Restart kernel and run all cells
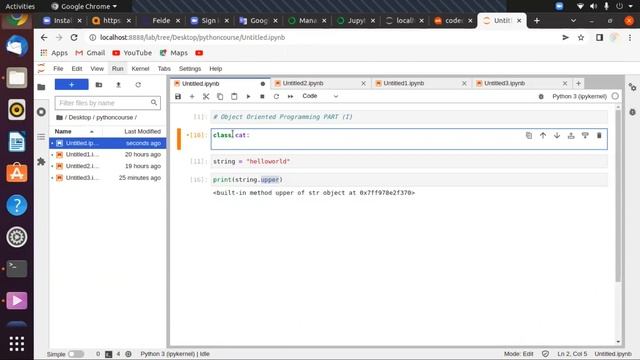The height and width of the screenshot is (360, 640). pos(290,96)
